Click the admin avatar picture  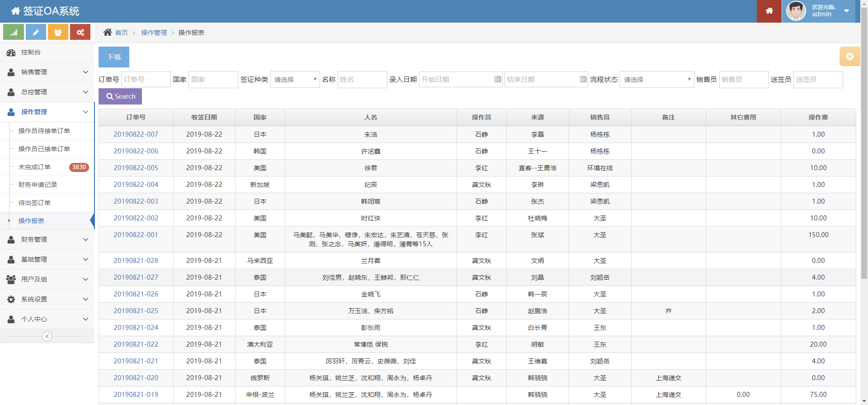coord(796,11)
